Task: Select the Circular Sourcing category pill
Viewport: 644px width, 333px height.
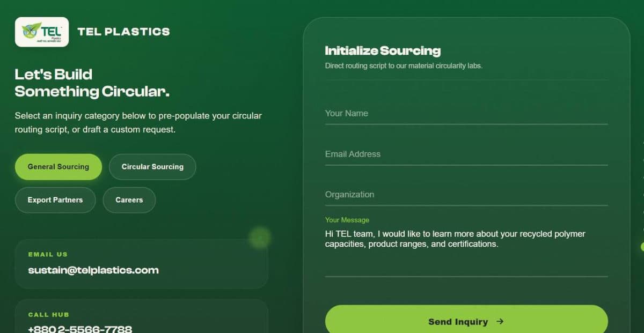Action: coord(152,167)
